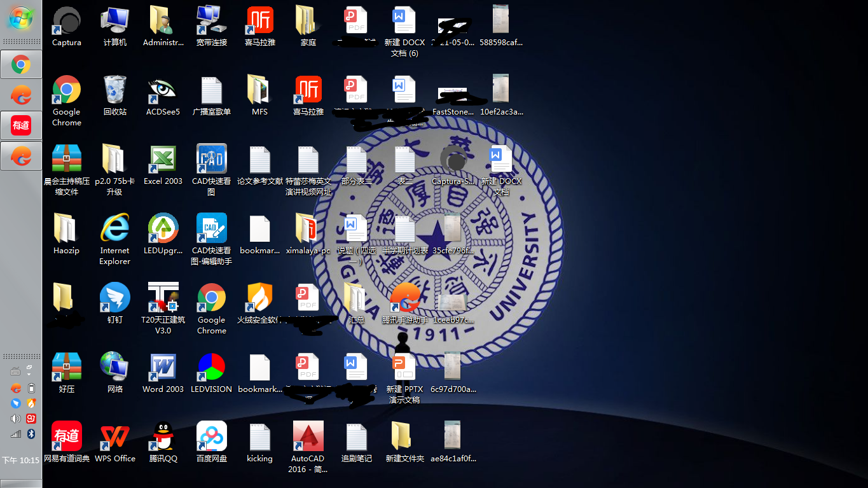Launch the Excel 2003 shortcut

click(x=163, y=165)
